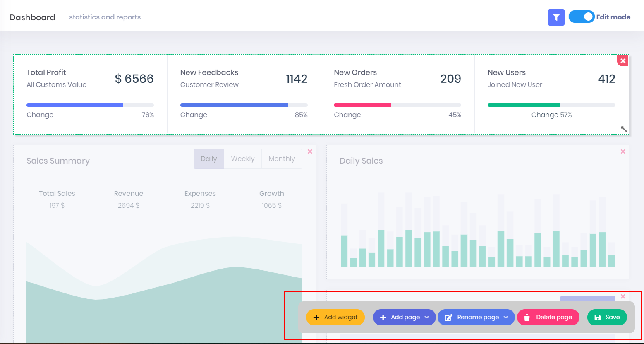Click the New Orders red progress bar
The image size is (644, 344).
(362, 105)
